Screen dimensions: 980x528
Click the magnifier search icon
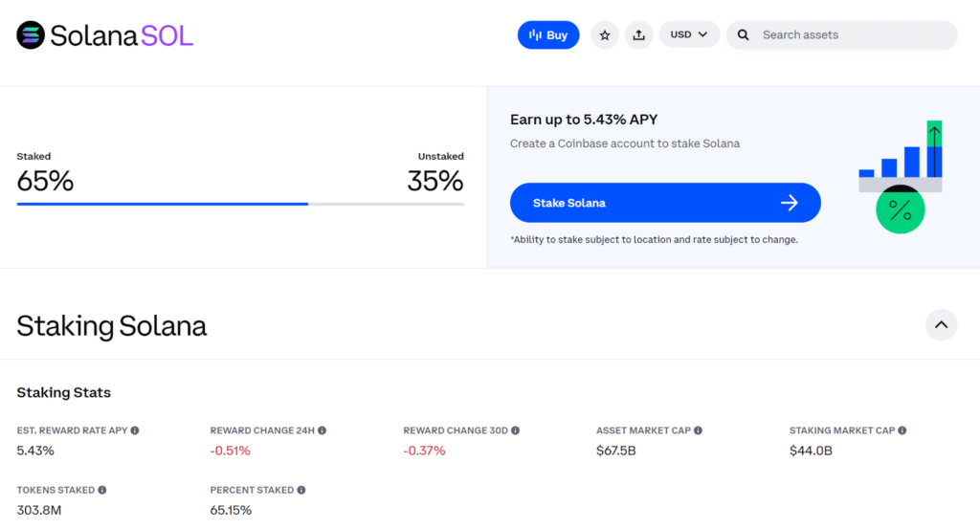click(743, 35)
